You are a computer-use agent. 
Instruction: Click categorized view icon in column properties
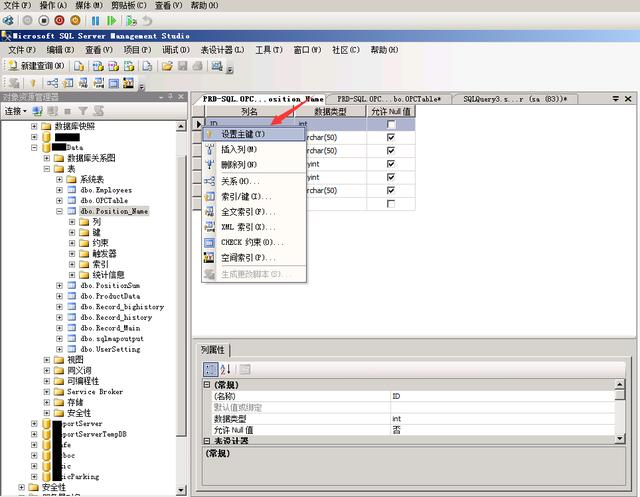coord(210,369)
